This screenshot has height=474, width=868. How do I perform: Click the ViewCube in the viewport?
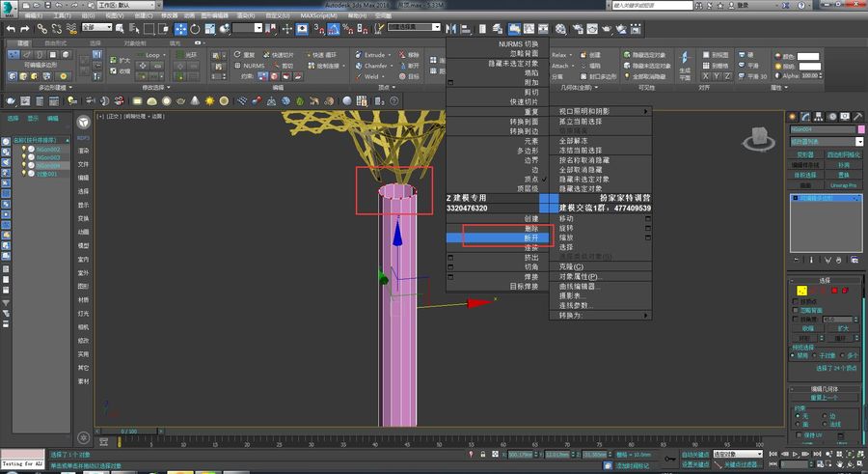[x=758, y=139]
